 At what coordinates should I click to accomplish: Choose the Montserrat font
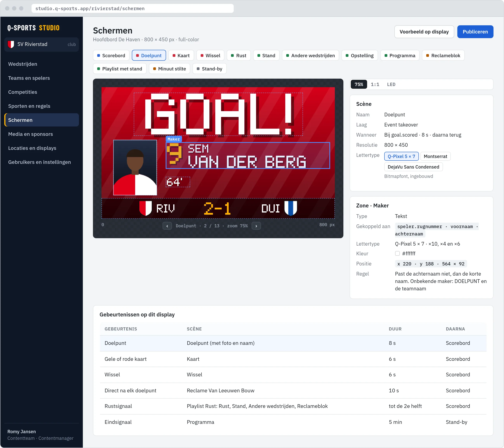pos(435,156)
